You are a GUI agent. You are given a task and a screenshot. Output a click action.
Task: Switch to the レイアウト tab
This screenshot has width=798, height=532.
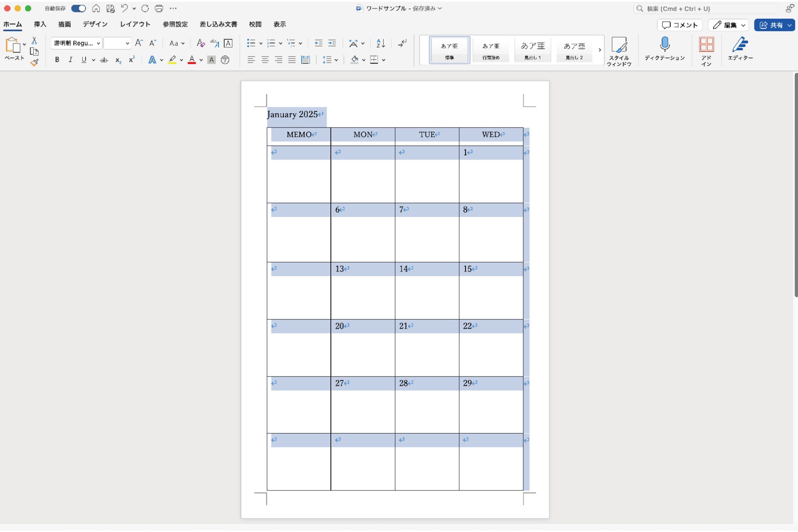coord(135,24)
